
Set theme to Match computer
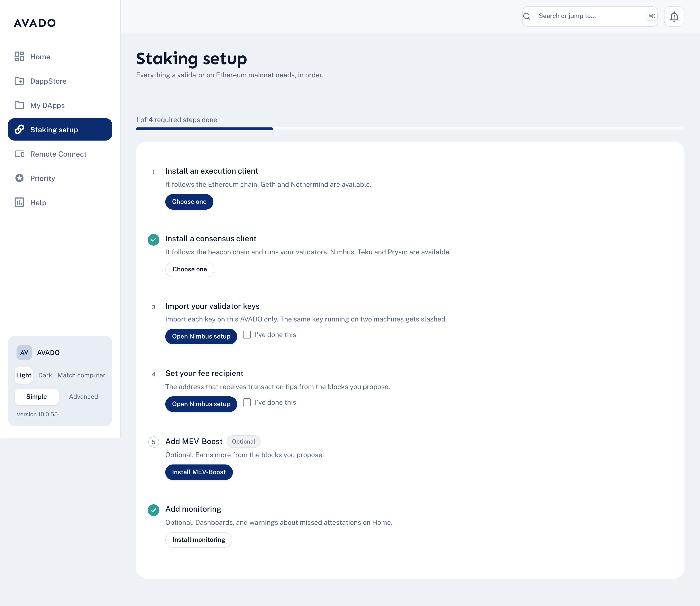pyautogui.click(x=81, y=375)
